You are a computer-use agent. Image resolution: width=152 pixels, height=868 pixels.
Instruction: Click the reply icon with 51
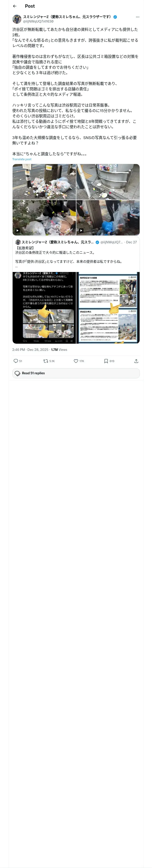[16, 361]
